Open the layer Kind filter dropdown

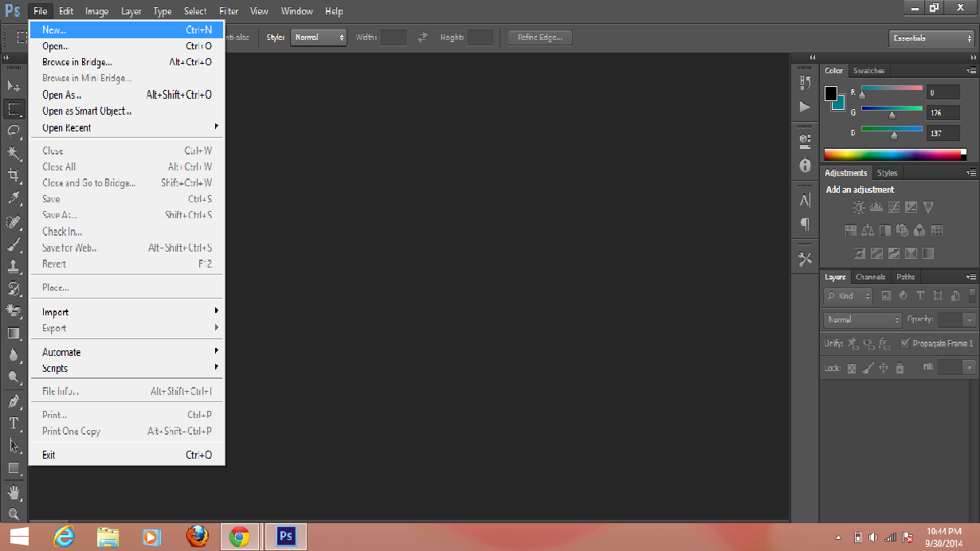click(848, 295)
